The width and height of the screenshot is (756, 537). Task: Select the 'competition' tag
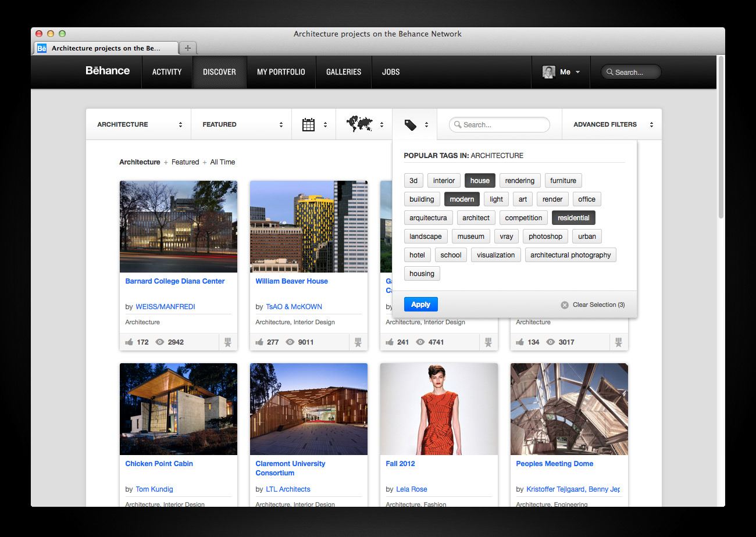click(x=523, y=218)
